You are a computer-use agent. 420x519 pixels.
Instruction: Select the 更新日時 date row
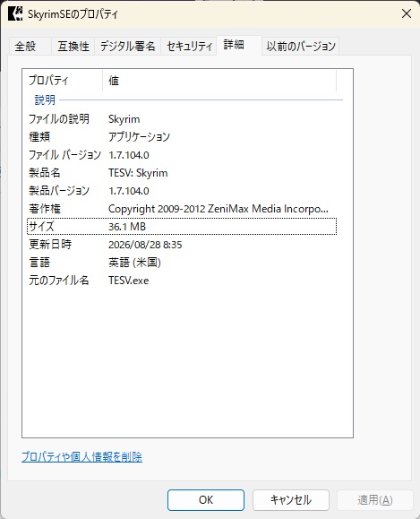182,245
